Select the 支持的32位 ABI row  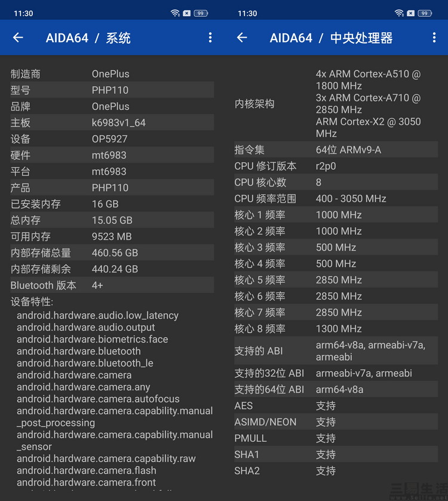tap(336, 373)
